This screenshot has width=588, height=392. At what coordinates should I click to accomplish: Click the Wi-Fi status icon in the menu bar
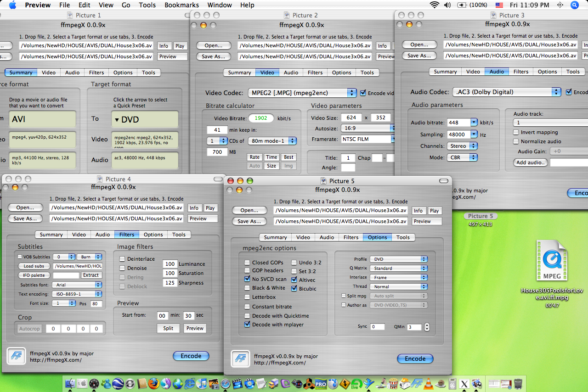tap(434, 5)
